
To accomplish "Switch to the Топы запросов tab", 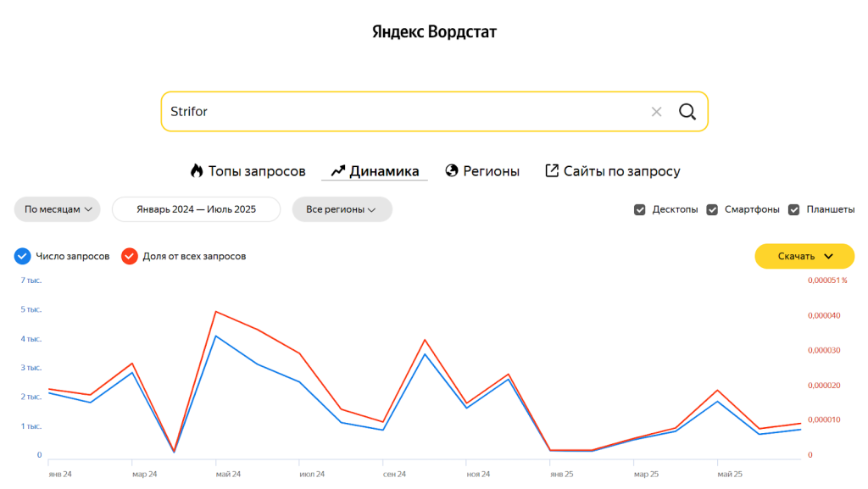I will pyautogui.click(x=257, y=171).
